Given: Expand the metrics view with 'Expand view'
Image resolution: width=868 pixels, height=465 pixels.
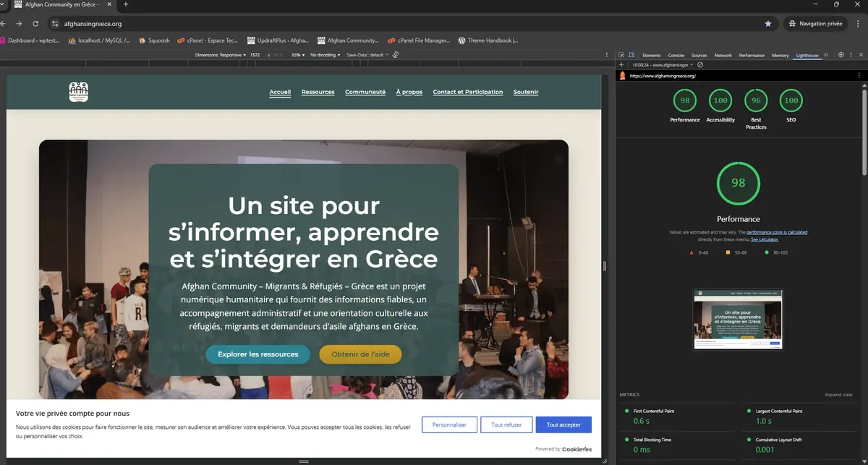Looking at the screenshot, I should [839, 395].
